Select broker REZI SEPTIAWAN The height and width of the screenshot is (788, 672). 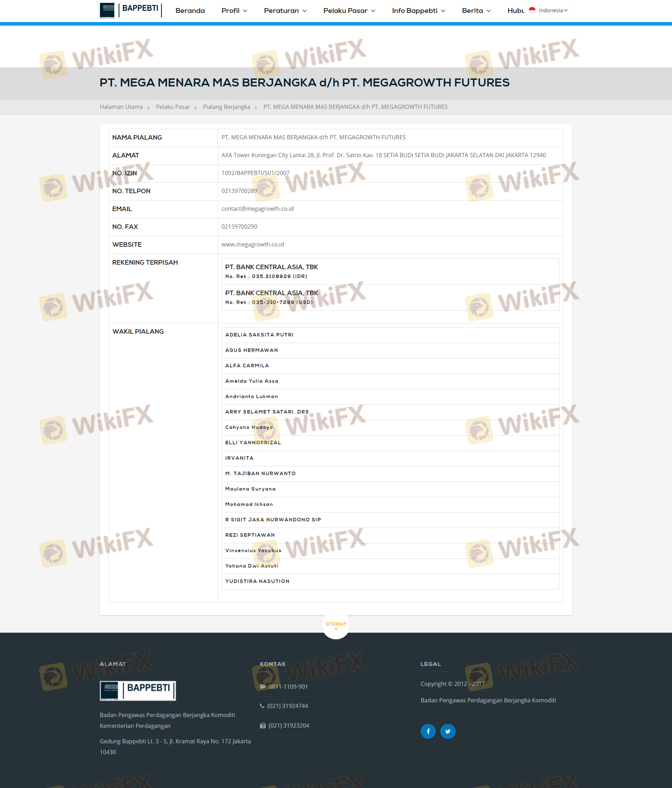(x=390, y=536)
